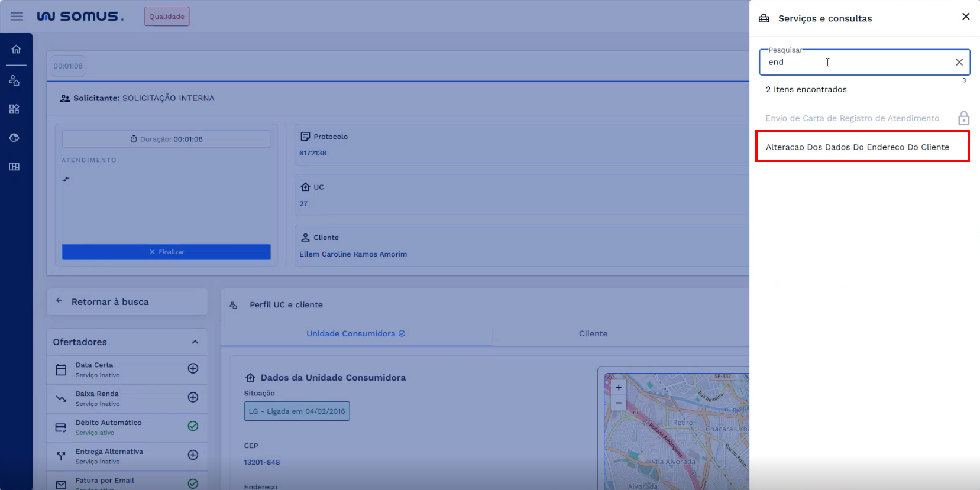Enable the Entrega Alternativa plus toggle
Viewport: 980px width, 490px height.
coord(193,455)
